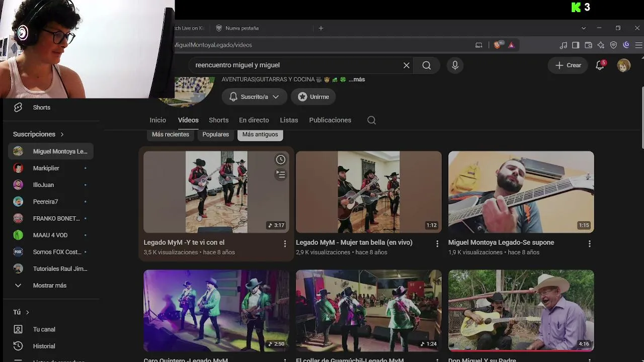
Task: Expand channel description ...más
Action: pos(357,79)
